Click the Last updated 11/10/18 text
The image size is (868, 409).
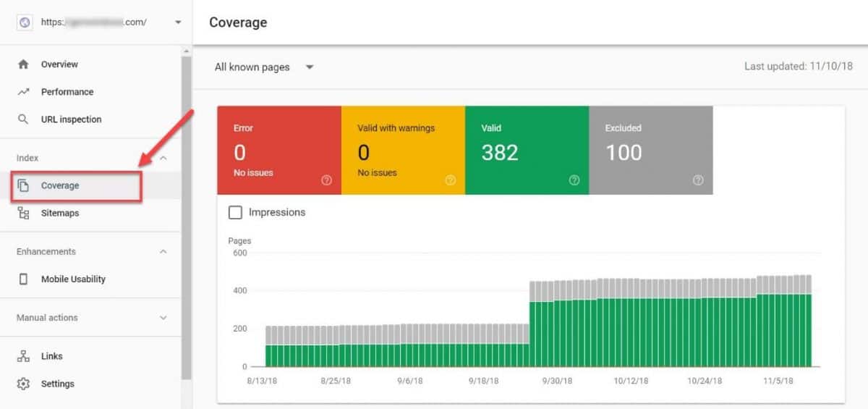(799, 67)
